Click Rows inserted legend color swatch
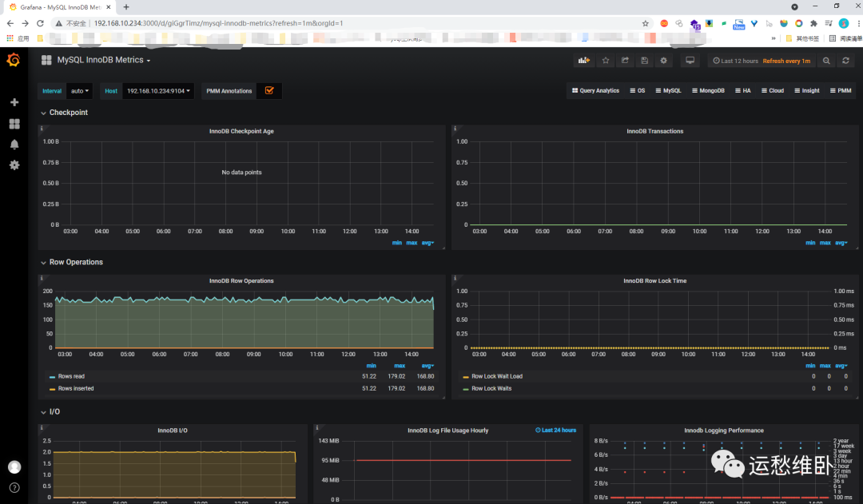863x504 pixels. 52,389
